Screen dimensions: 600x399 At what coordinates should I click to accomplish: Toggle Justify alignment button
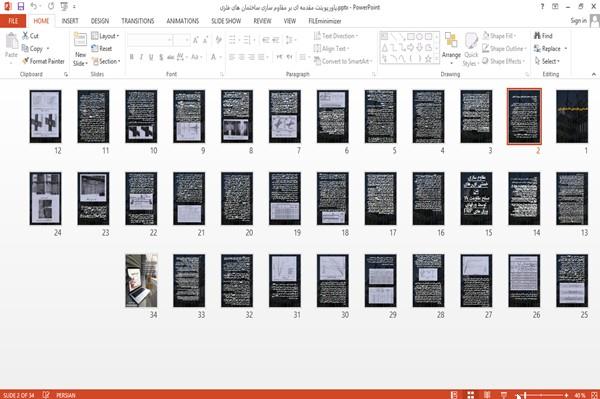coord(261,57)
